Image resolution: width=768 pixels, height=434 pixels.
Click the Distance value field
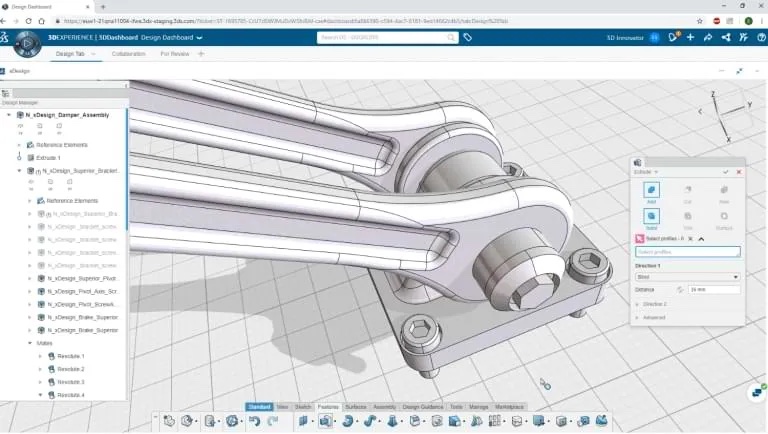point(714,289)
